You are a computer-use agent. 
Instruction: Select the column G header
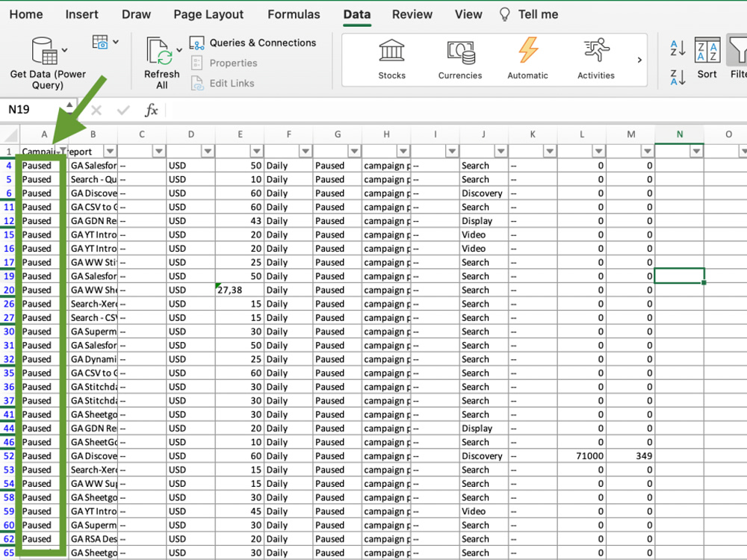tap(338, 134)
